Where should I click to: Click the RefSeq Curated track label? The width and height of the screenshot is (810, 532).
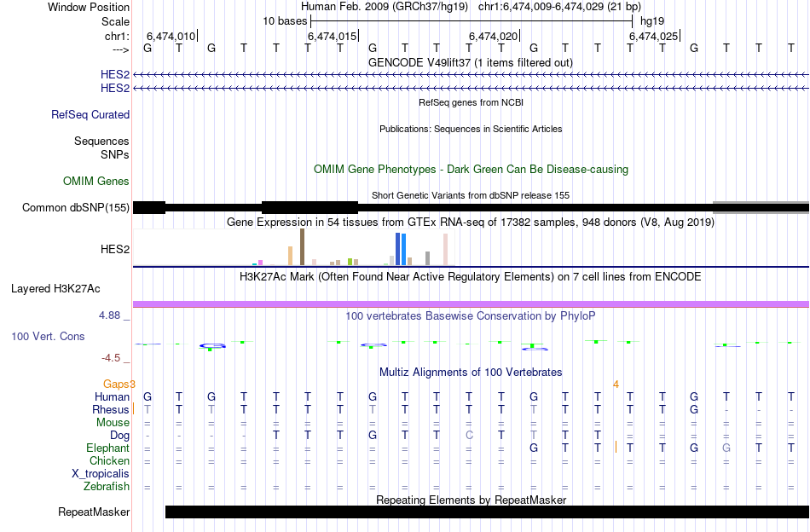(90, 114)
